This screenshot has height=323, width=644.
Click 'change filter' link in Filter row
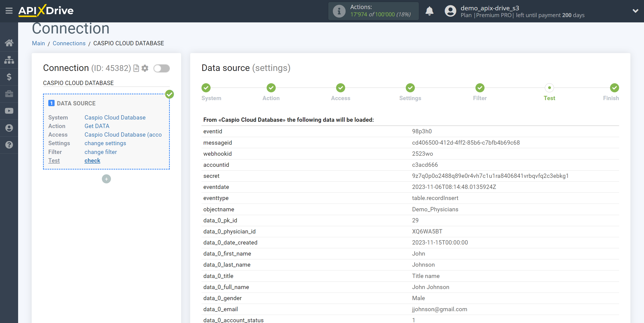[100, 152]
